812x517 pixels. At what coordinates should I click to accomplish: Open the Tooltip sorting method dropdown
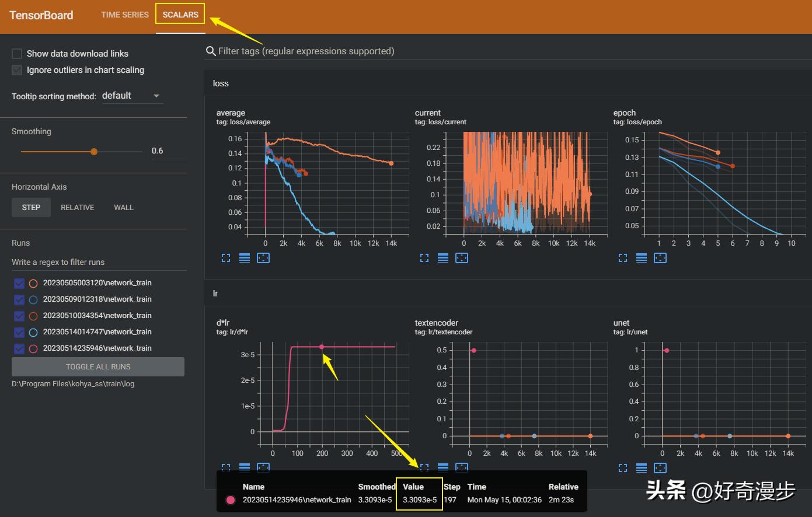pyautogui.click(x=131, y=96)
